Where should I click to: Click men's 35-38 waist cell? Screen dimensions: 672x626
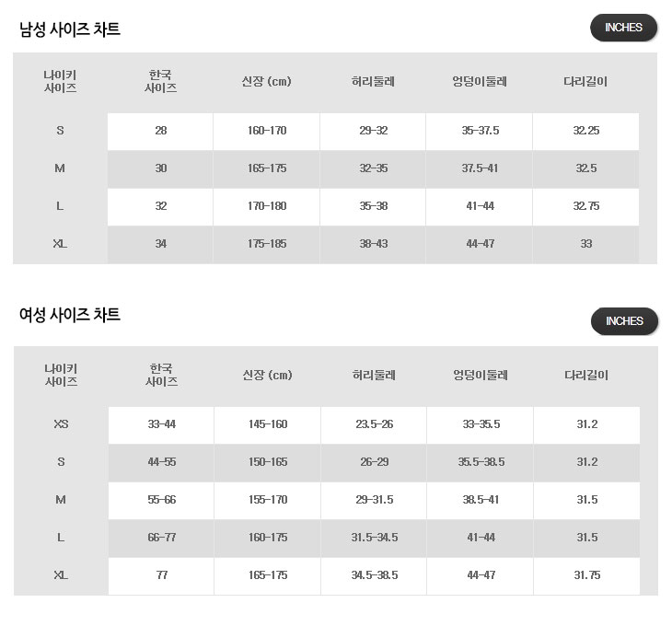[x=373, y=206]
